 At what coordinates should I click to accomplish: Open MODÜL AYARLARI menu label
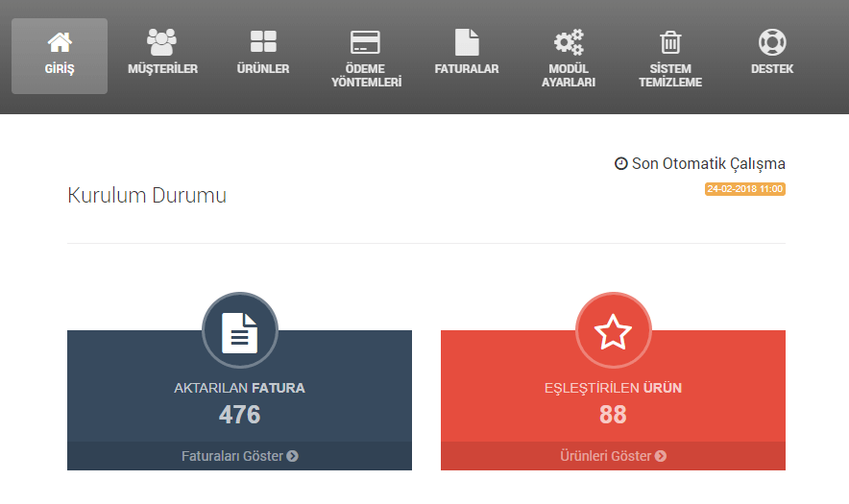tap(569, 75)
